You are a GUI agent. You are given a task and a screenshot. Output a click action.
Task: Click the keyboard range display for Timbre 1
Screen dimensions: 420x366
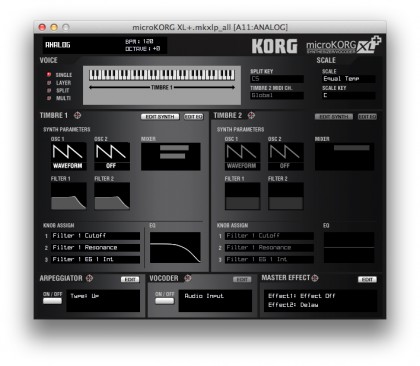click(162, 85)
